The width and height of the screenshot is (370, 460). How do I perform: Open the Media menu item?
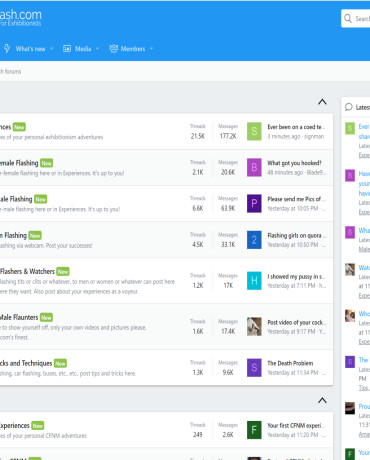[x=83, y=49]
